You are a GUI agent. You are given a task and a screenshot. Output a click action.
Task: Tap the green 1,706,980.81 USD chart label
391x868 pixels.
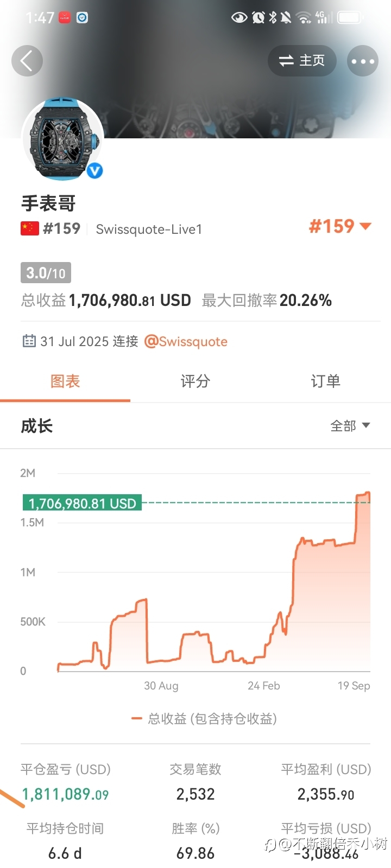82,503
